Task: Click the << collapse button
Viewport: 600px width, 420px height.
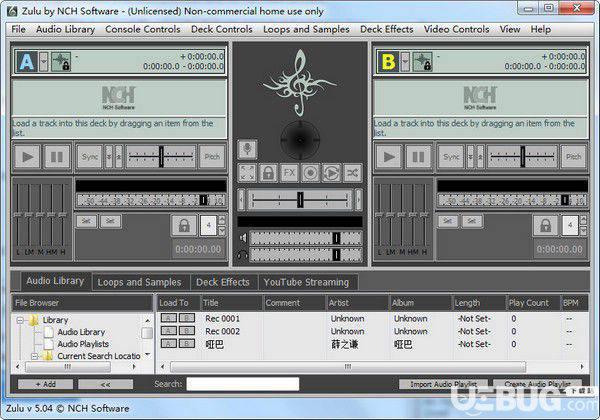Action: [106, 384]
